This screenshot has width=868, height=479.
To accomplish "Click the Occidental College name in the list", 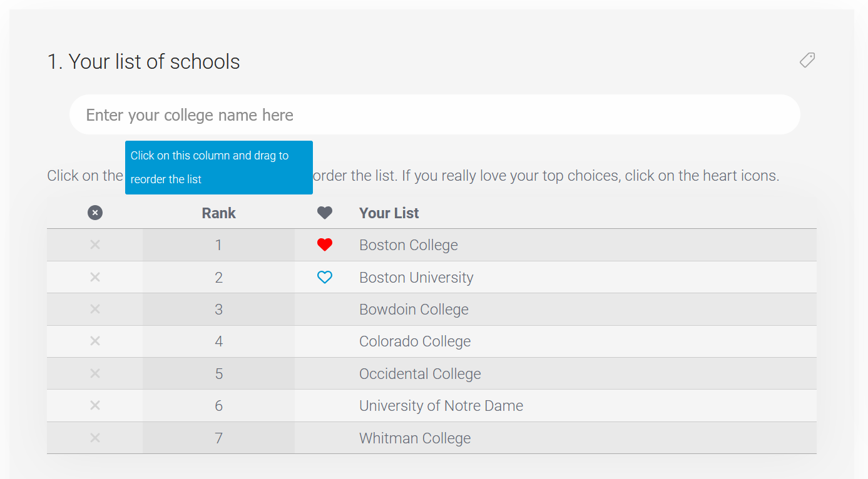I will tap(420, 373).
